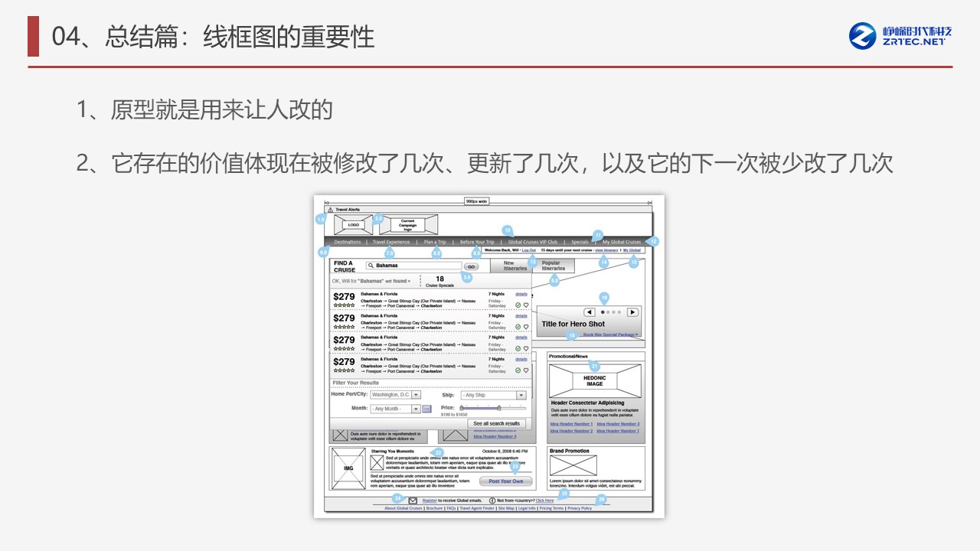Open Global Cruises VIP Club menu item

[x=533, y=242]
